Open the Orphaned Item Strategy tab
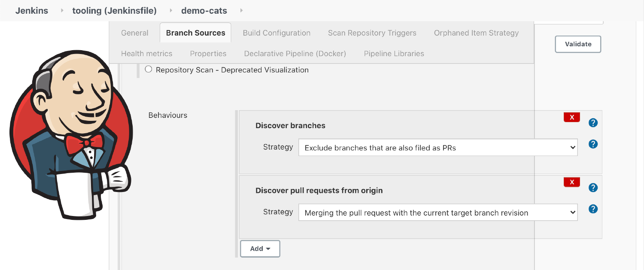Viewport: 644px width, 270px height. [476, 33]
